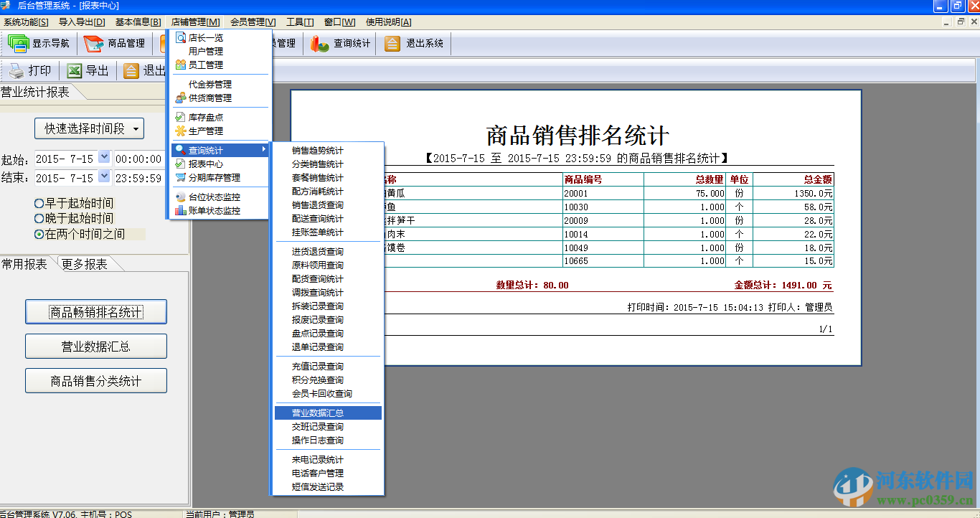Screen dimensions: 980x518
Task: Click the 查询统计 toolbar icon
Action: coord(320,44)
